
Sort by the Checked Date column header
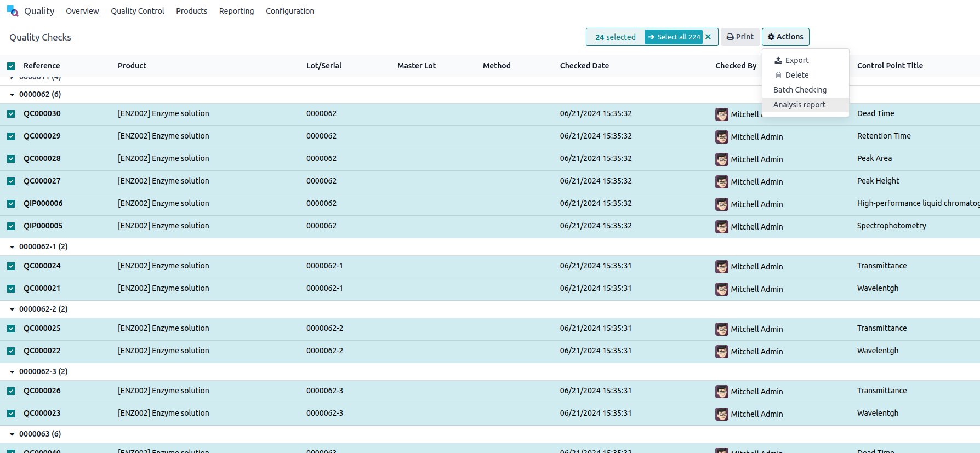(x=584, y=66)
